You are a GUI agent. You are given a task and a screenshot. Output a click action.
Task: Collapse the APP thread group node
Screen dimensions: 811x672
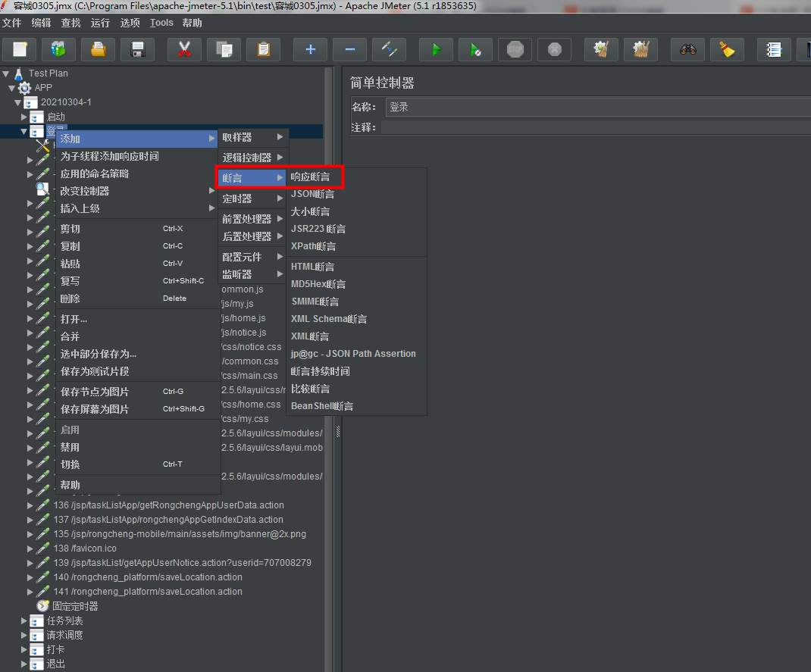coord(11,89)
